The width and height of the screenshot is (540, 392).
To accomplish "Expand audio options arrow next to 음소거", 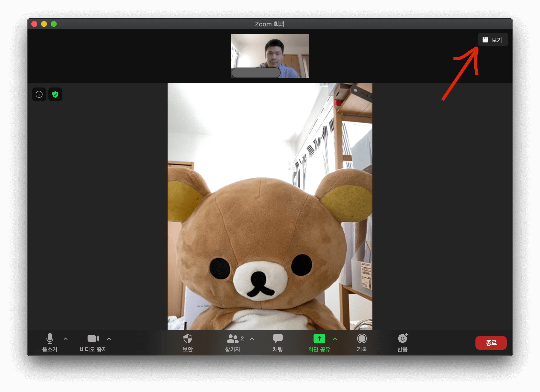I will tap(66, 339).
